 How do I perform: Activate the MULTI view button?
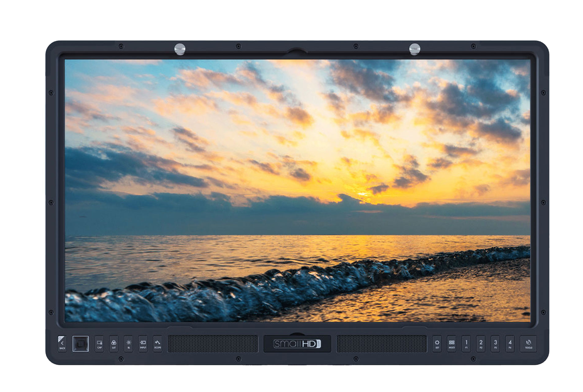click(x=452, y=343)
